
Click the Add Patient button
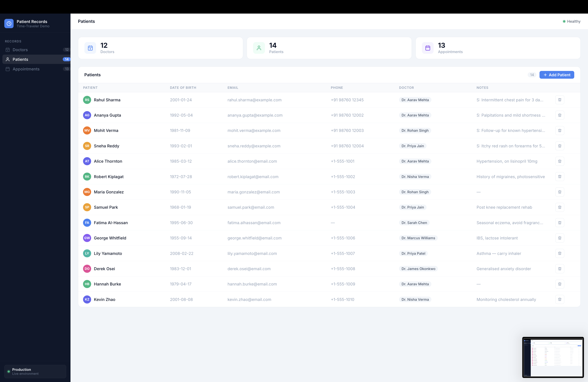(x=557, y=75)
